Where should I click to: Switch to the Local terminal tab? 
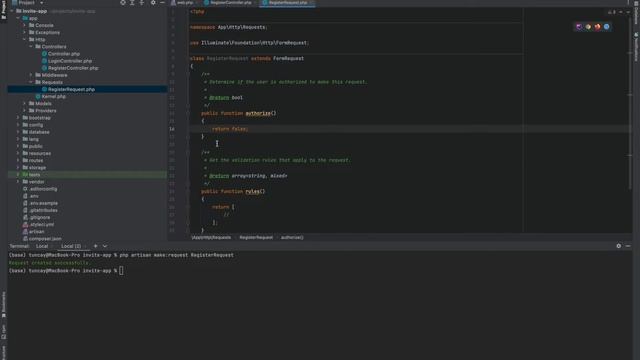point(42,246)
